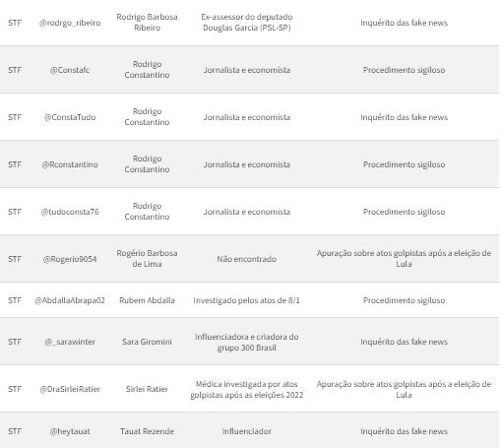
Task: Select the Sara Giromini name cell
Action: point(147,342)
